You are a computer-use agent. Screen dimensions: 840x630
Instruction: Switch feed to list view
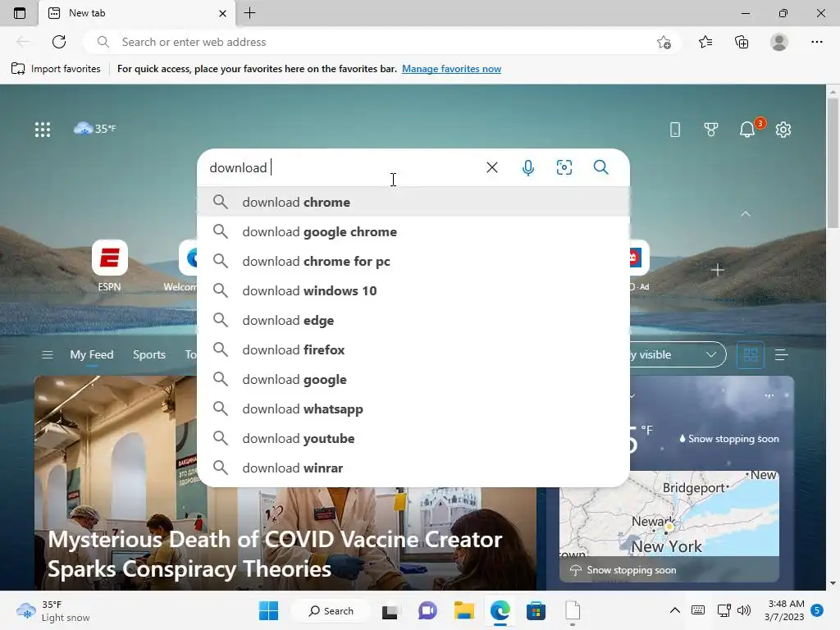(781, 354)
